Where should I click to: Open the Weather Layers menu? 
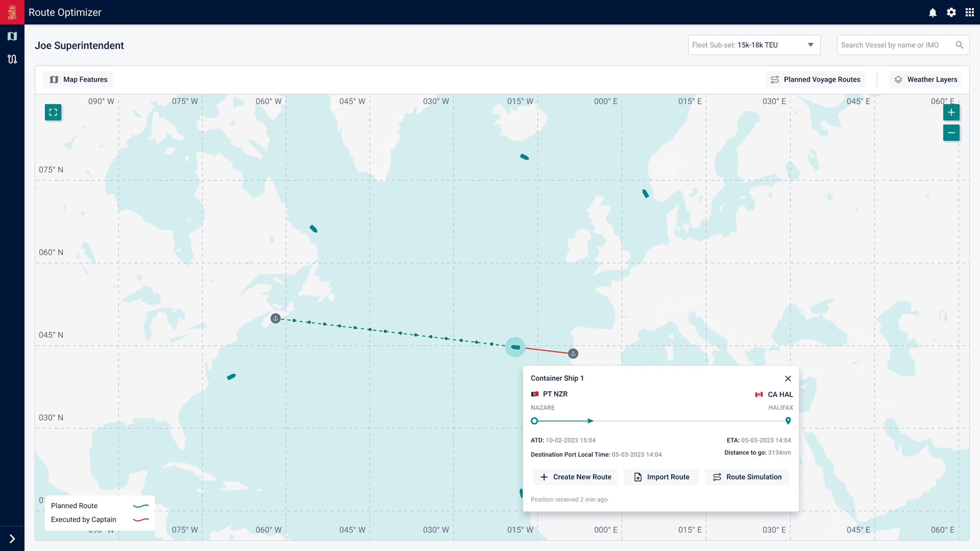925,80
